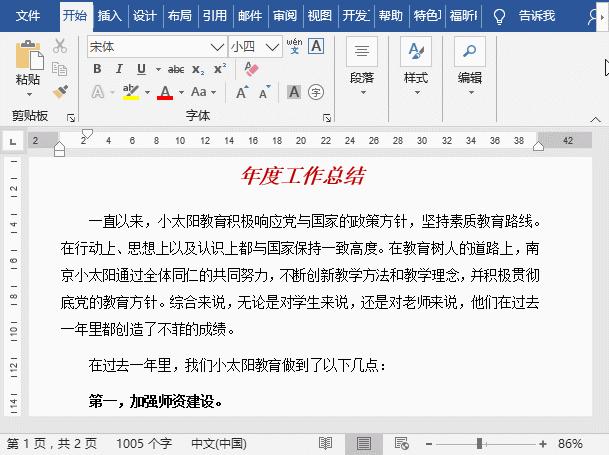Expand the 段落 paragraph group
Screen dimensions: 609x455
point(362,66)
